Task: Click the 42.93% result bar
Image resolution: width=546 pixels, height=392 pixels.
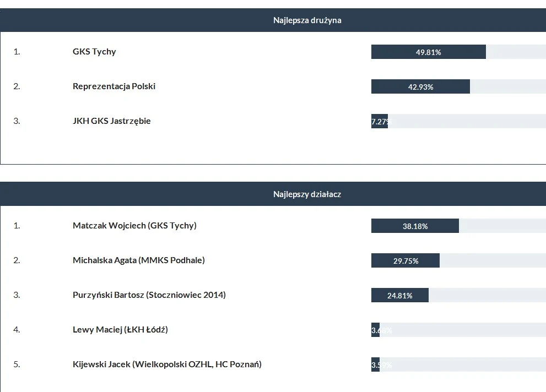Action: point(420,87)
